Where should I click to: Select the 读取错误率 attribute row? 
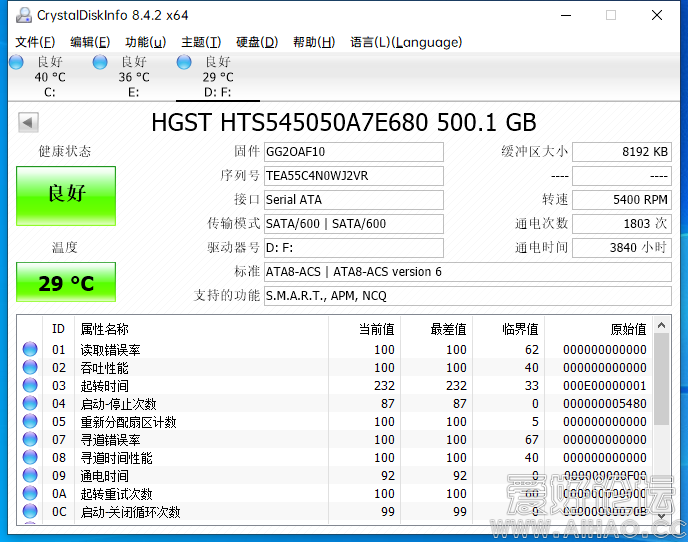pyautogui.click(x=335, y=350)
